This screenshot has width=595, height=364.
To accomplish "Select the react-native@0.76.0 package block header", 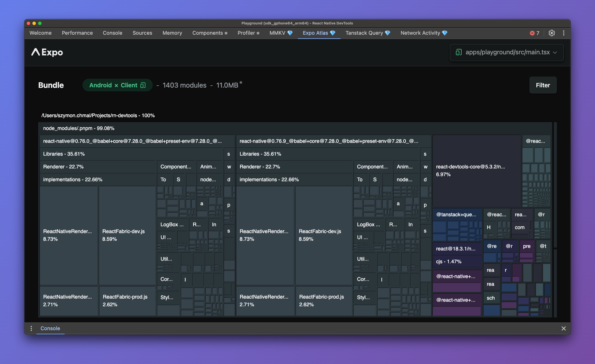I will pos(137,141).
